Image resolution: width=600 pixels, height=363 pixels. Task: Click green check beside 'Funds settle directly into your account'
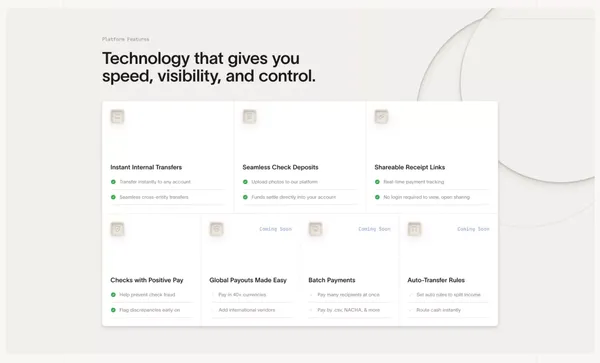(x=245, y=197)
